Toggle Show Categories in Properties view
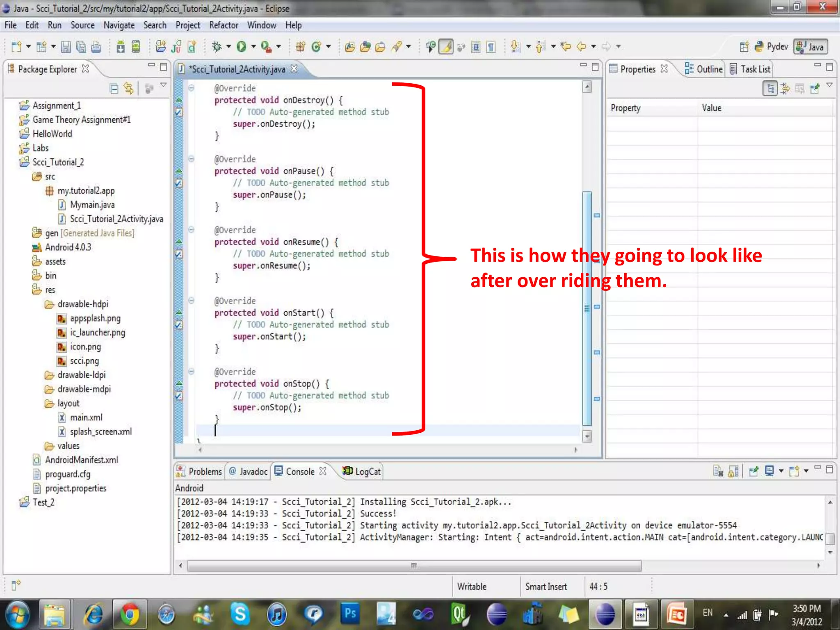The image size is (840, 630). coord(770,89)
